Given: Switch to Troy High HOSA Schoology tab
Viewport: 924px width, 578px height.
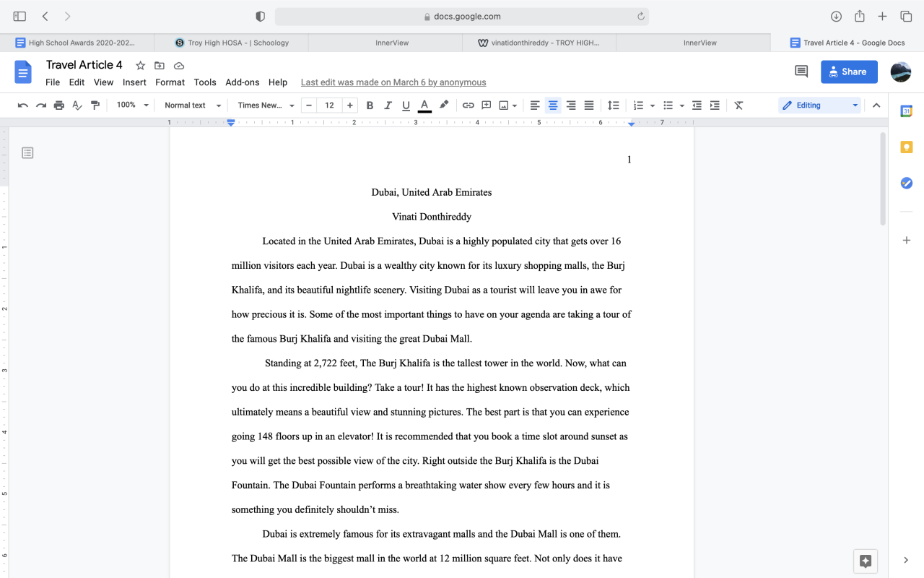Looking at the screenshot, I should point(231,43).
